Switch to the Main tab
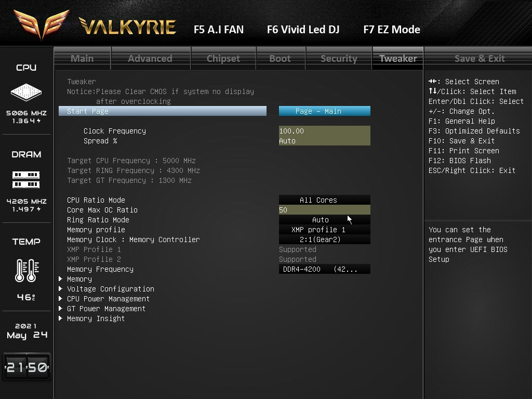 coord(82,58)
